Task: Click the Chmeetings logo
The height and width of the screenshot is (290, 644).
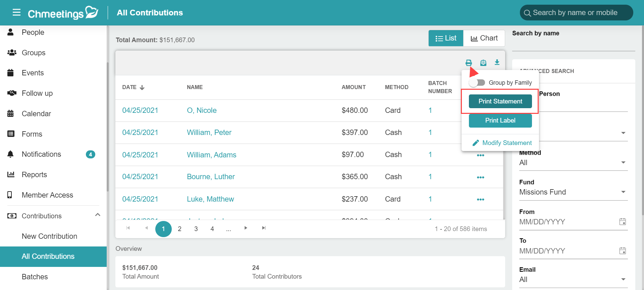Action: [x=63, y=13]
